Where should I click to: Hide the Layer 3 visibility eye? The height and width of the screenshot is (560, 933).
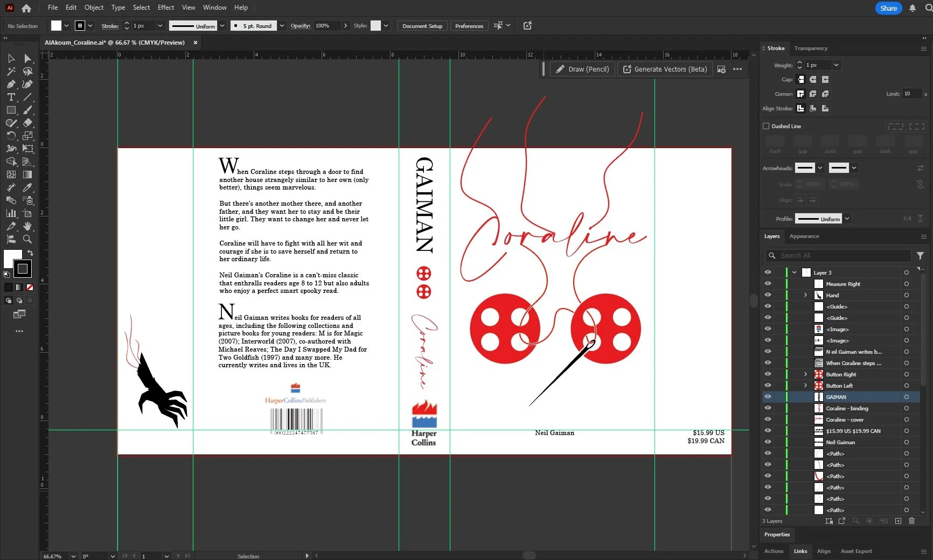point(768,272)
